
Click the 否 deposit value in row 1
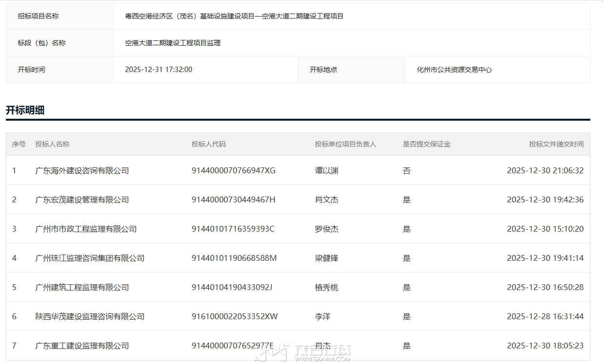click(x=407, y=171)
